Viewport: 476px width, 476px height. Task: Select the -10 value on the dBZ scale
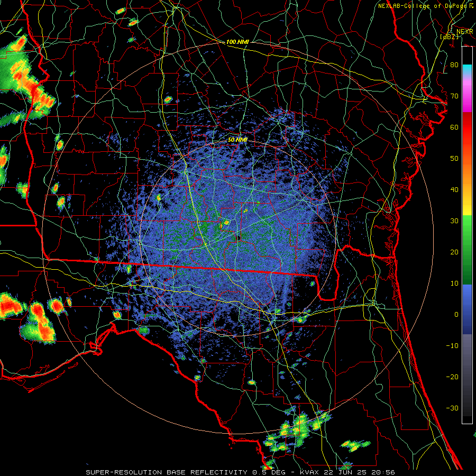point(452,346)
